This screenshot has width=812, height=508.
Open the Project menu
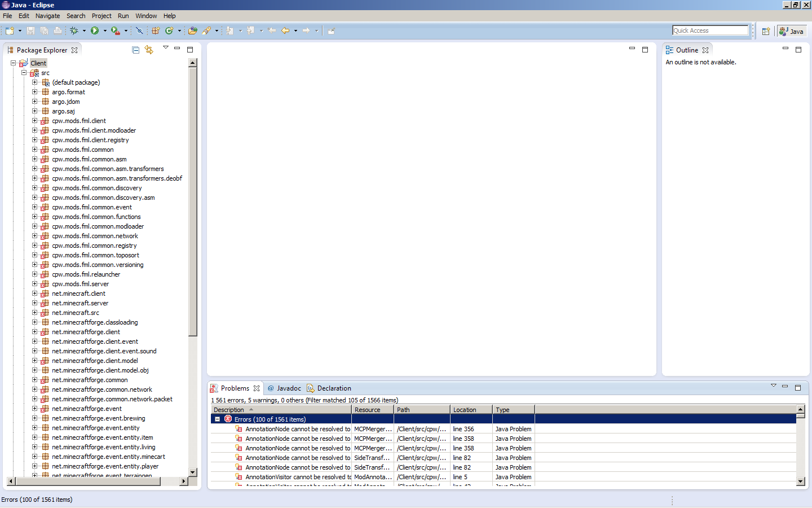[x=101, y=16]
